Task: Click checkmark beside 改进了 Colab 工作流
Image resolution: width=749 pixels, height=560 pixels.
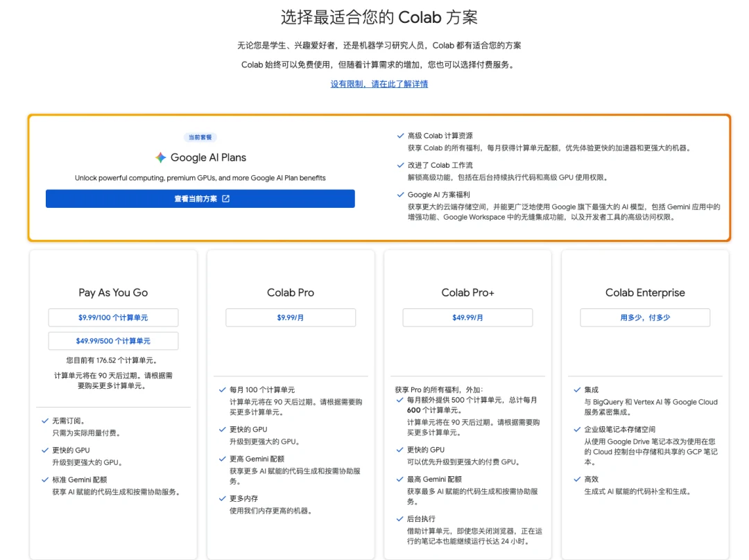Action: pos(400,165)
